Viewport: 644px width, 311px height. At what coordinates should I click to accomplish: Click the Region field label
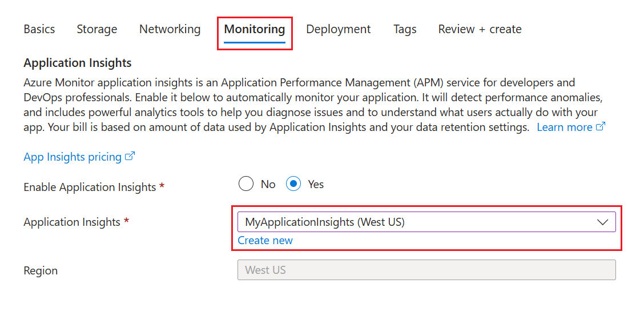click(41, 270)
